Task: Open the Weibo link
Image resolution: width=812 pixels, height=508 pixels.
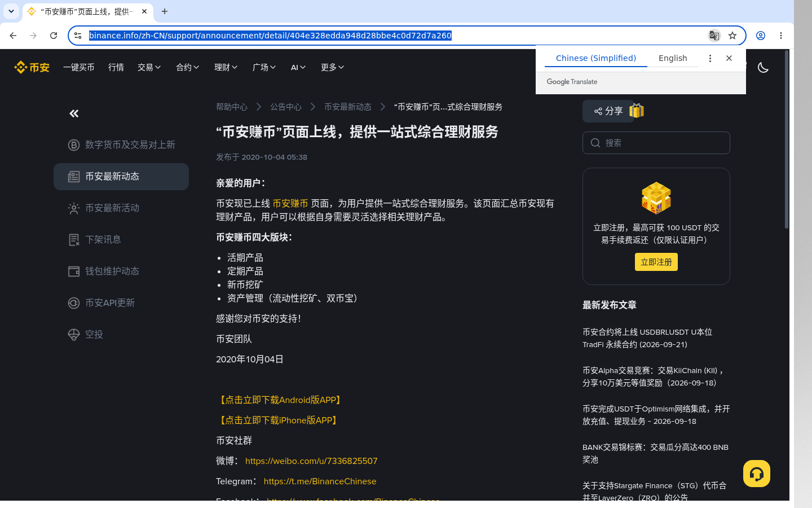Action: 311,461
